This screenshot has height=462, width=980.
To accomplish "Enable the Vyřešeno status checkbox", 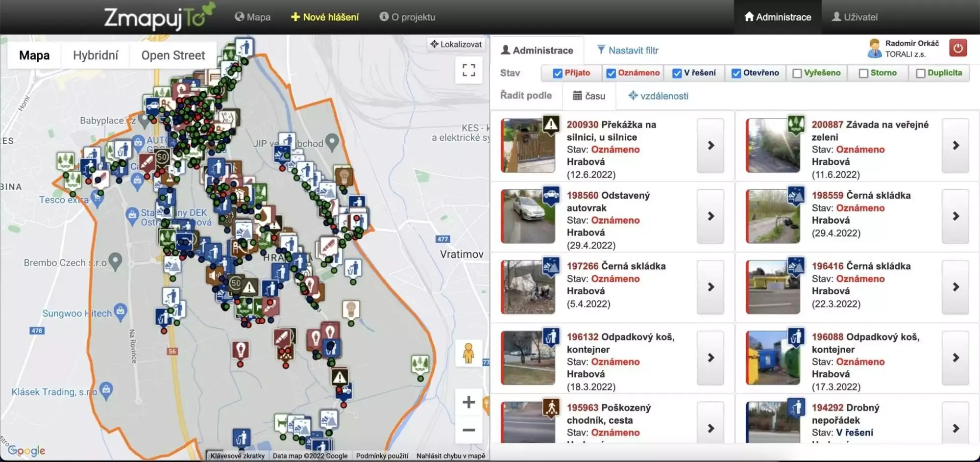I will point(797,73).
